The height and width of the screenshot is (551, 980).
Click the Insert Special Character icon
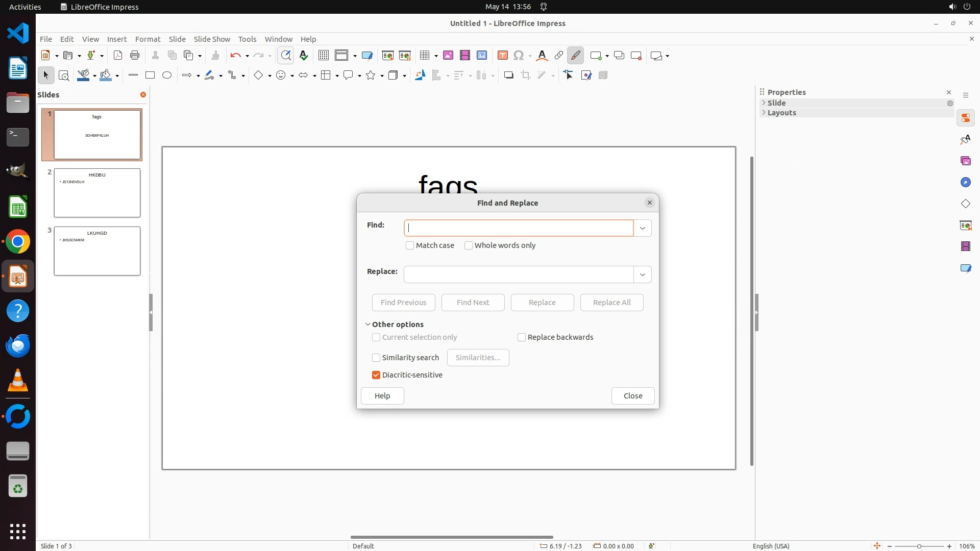pyautogui.click(x=519, y=56)
